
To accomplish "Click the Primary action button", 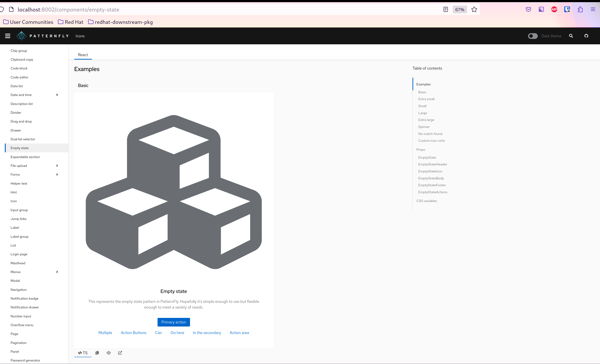I will 173,322.
